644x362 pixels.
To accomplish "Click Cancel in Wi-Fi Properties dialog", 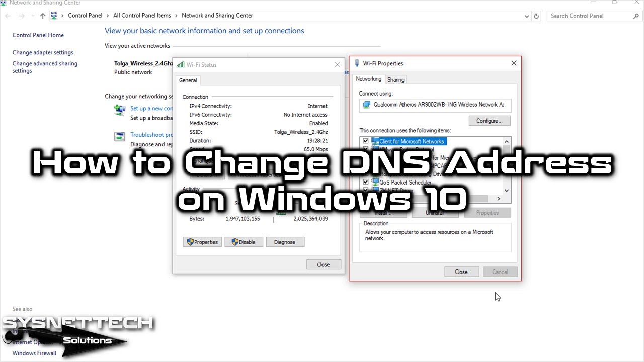I will [x=500, y=272].
